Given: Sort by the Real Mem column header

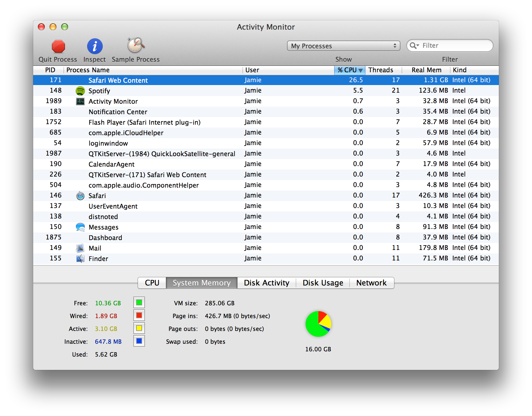Looking at the screenshot, I should point(426,70).
